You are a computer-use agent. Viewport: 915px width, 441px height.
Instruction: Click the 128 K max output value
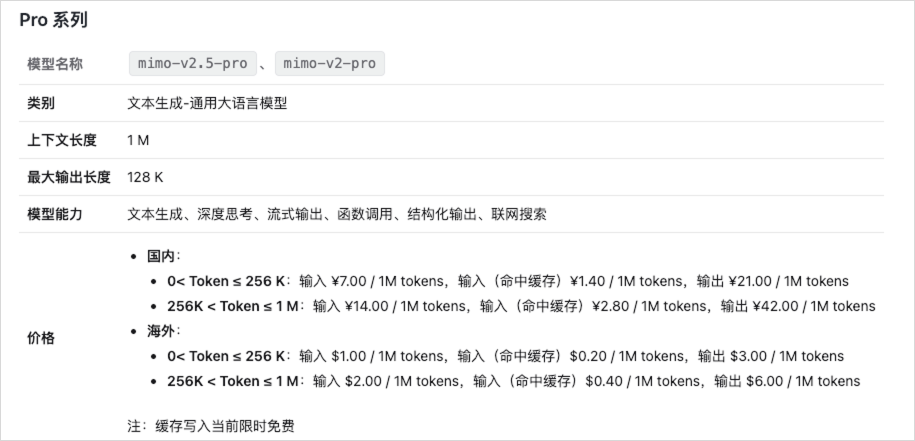click(145, 177)
